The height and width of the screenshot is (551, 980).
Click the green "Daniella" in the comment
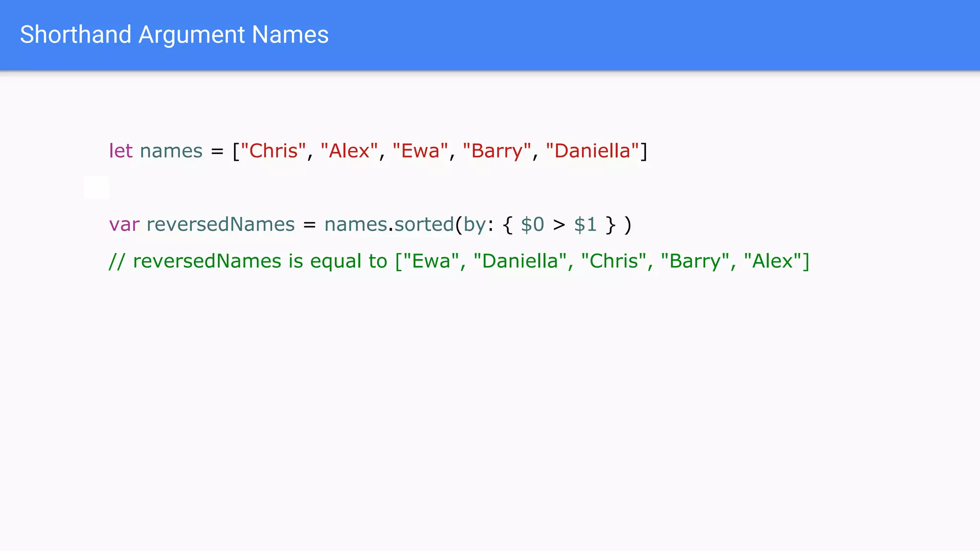click(520, 261)
